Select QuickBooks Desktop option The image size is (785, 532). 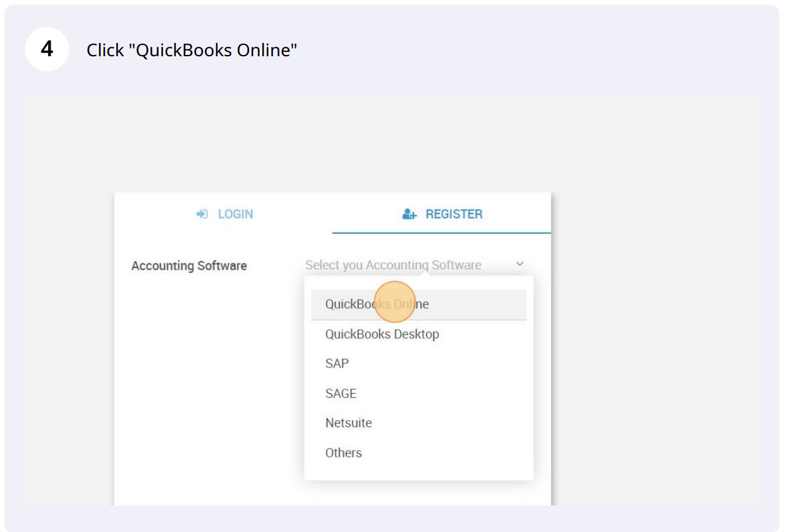tap(382, 334)
